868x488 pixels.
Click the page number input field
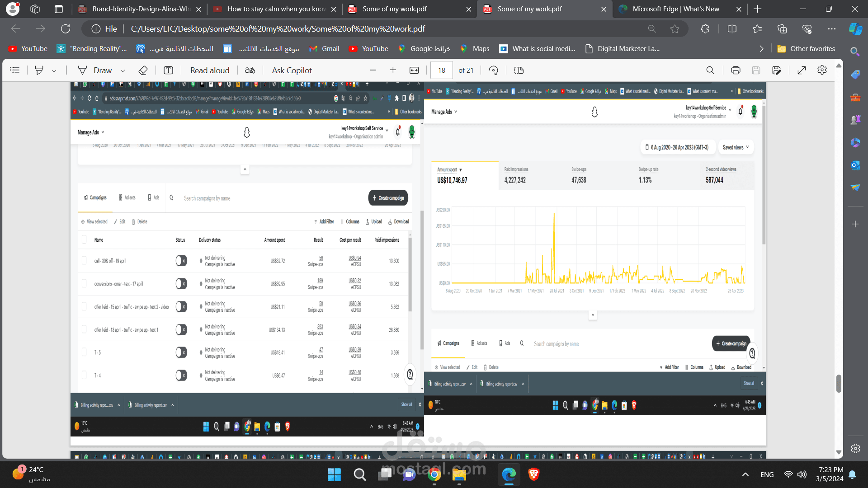tap(442, 70)
